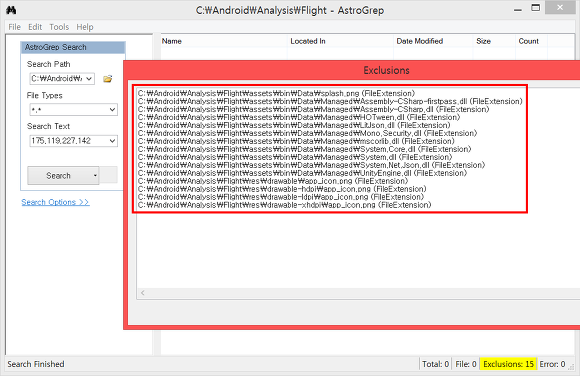The image size is (580, 376).
Task: Select the Assembly-CSharp.dll exclusion entry
Action: pyautogui.click(x=313, y=109)
